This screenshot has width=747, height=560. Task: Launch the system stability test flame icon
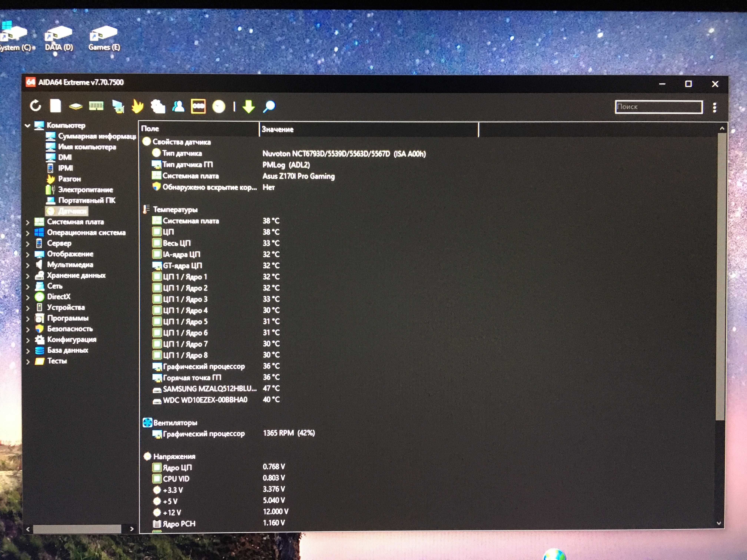pyautogui.click(x=137, y=106)
